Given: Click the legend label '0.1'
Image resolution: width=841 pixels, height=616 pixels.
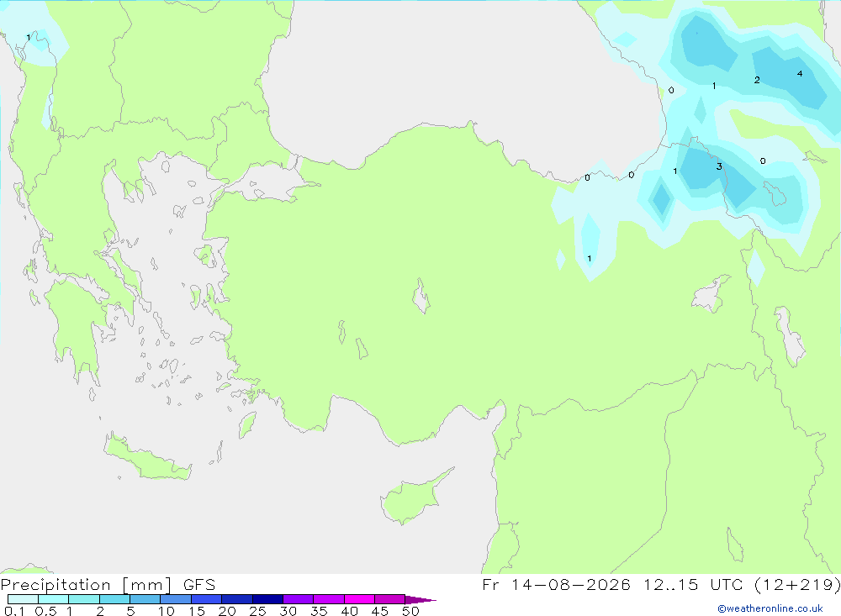Looking at the screenshot, I should pos(14,611).
